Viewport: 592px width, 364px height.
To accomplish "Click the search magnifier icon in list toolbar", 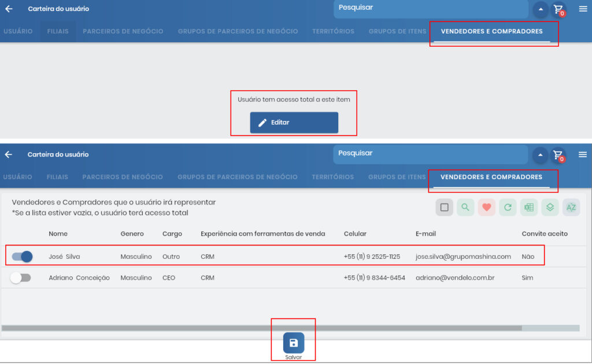I will 465,207.
